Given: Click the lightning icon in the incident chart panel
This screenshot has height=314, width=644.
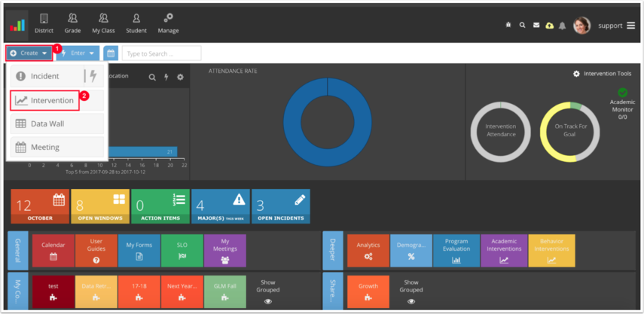Looking at the screenshot, I should coord(166,77).
